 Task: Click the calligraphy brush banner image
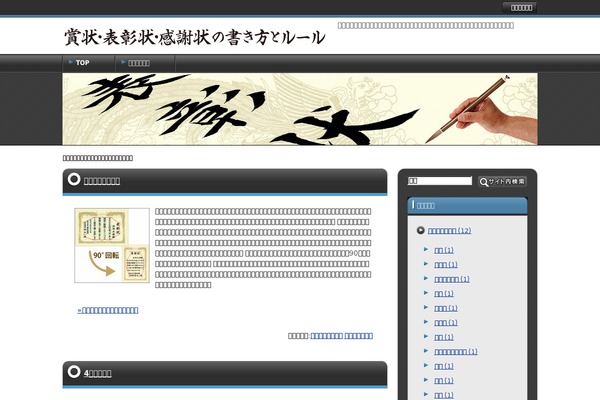300,109
